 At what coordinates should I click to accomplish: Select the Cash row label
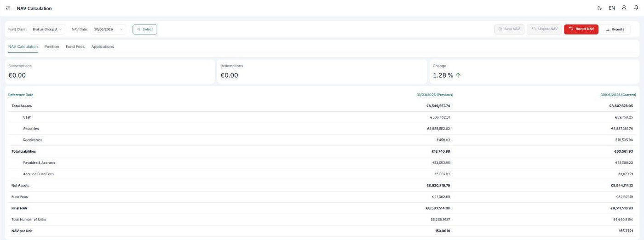point(27,117)
